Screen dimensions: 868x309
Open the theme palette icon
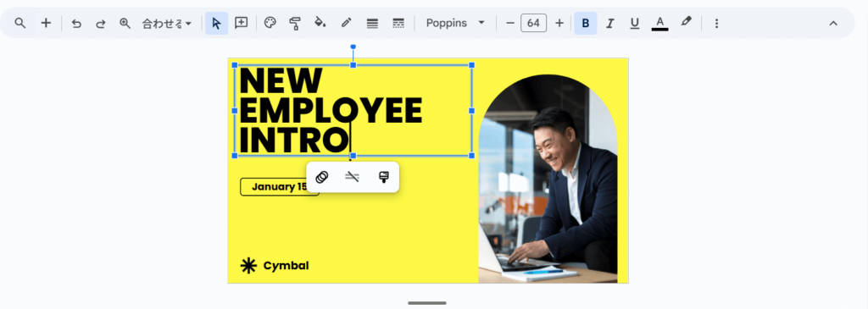coord(270,23)
